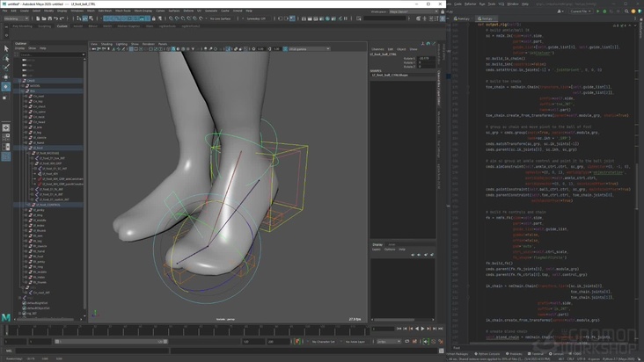This screenshot has height=362, width=644.
Task: Click the Debug icon in PyCharm toolbar
Action: tap(604, 11)
